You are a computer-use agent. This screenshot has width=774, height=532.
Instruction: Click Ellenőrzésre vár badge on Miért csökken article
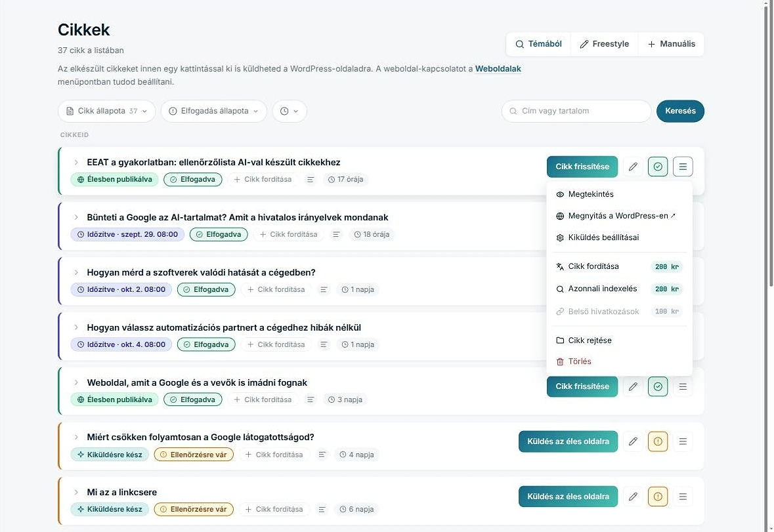pos(194,455)
